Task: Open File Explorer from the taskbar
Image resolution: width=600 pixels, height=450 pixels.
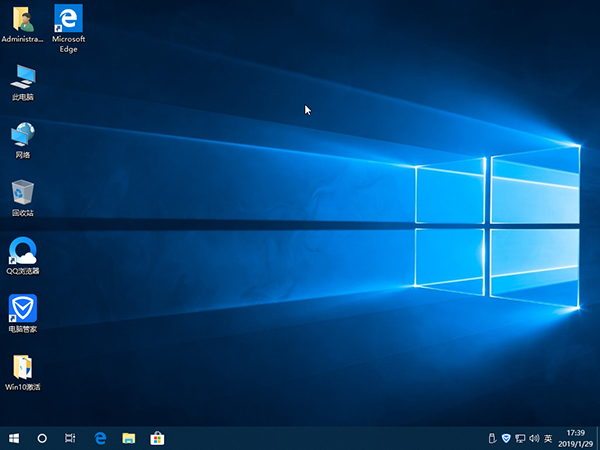Action: [x=129, y=438]
